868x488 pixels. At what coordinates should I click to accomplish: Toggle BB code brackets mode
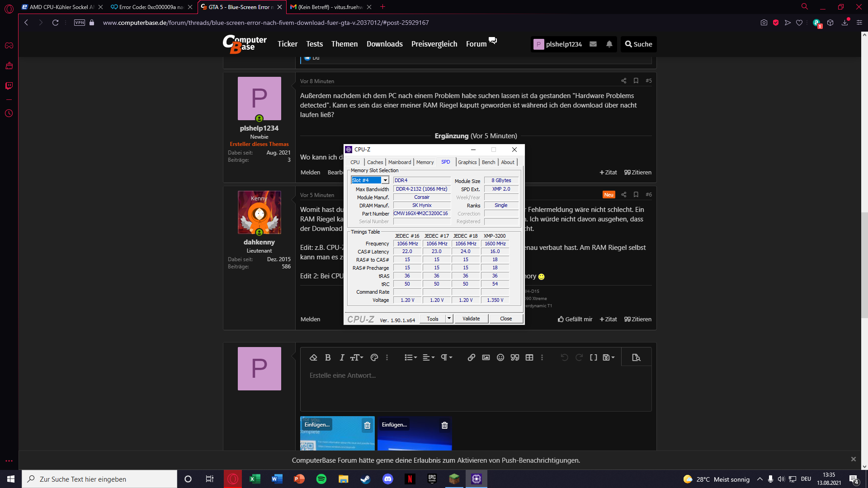tap(594, 357)
